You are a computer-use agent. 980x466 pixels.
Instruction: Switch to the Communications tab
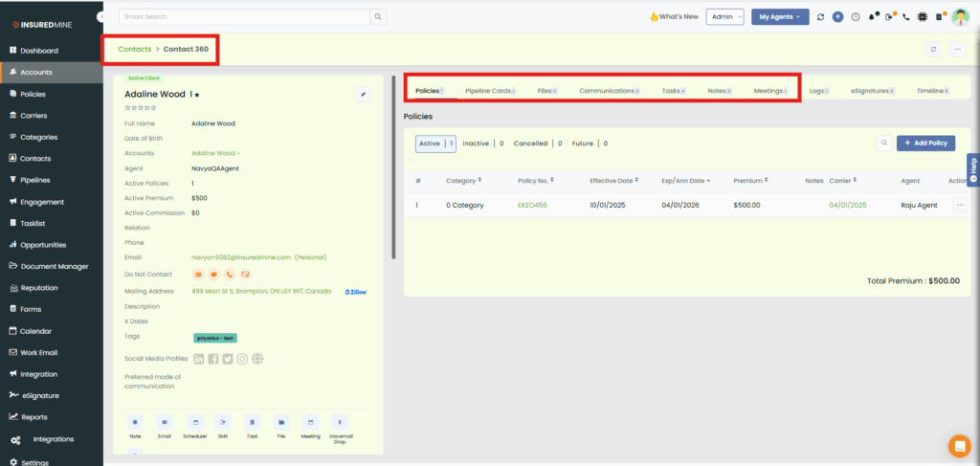[x=609, y=91]
